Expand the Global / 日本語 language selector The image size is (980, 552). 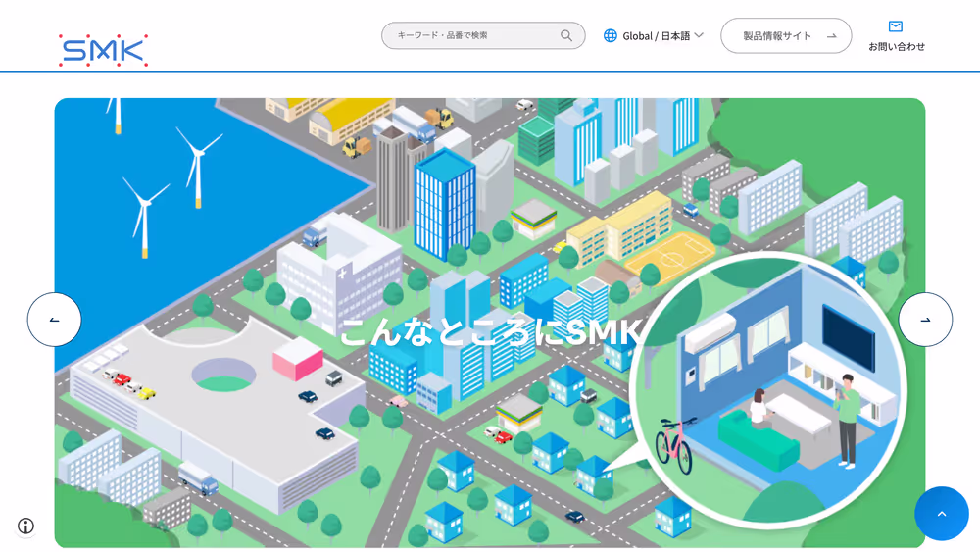tap(655, 36)
